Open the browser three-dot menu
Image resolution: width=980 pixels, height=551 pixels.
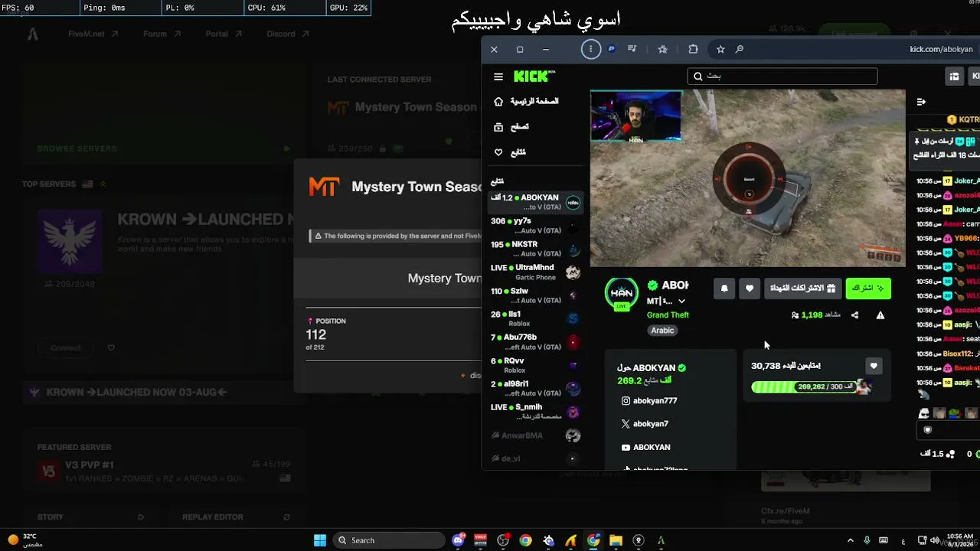pyautogui.click(x=590, y=49)
